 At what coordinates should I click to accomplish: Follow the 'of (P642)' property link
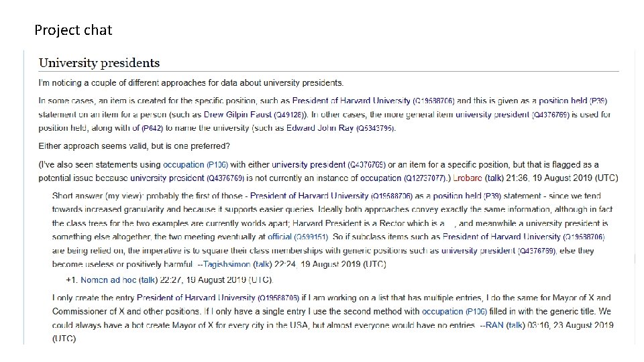pyautogui.click(x=147, y=128)
